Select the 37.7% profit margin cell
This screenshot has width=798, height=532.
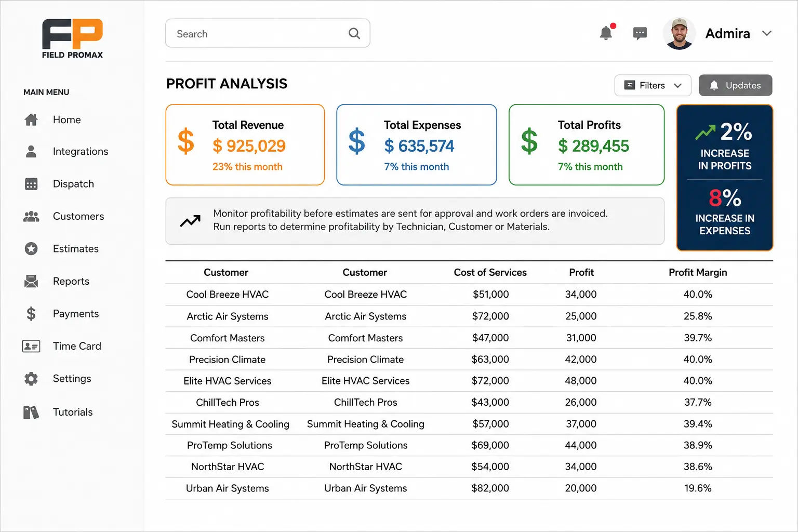pos(698,403)
